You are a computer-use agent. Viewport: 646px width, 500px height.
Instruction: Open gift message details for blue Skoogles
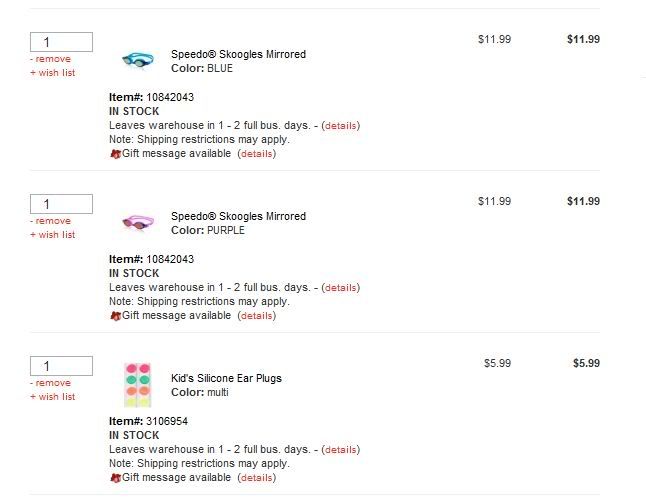coord(256,154)
